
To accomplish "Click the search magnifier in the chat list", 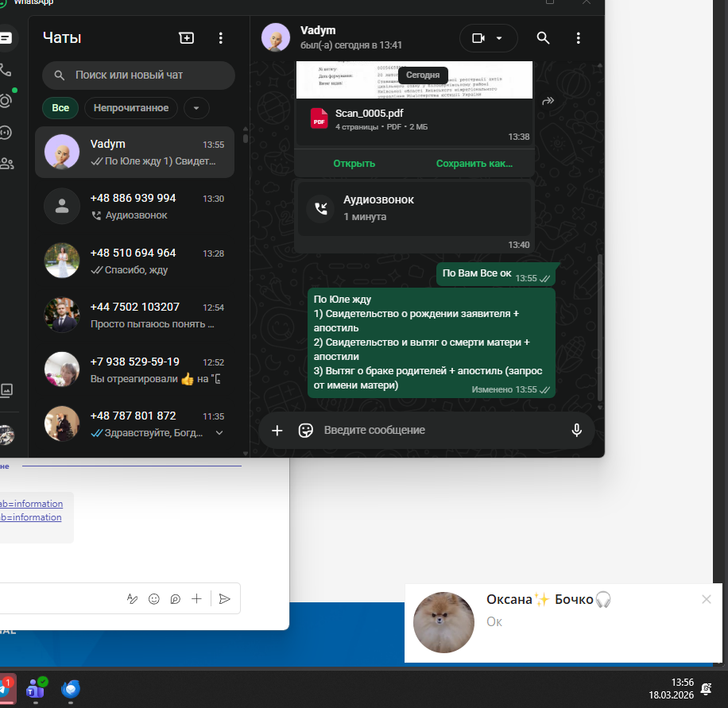I will tap(59, 75).
